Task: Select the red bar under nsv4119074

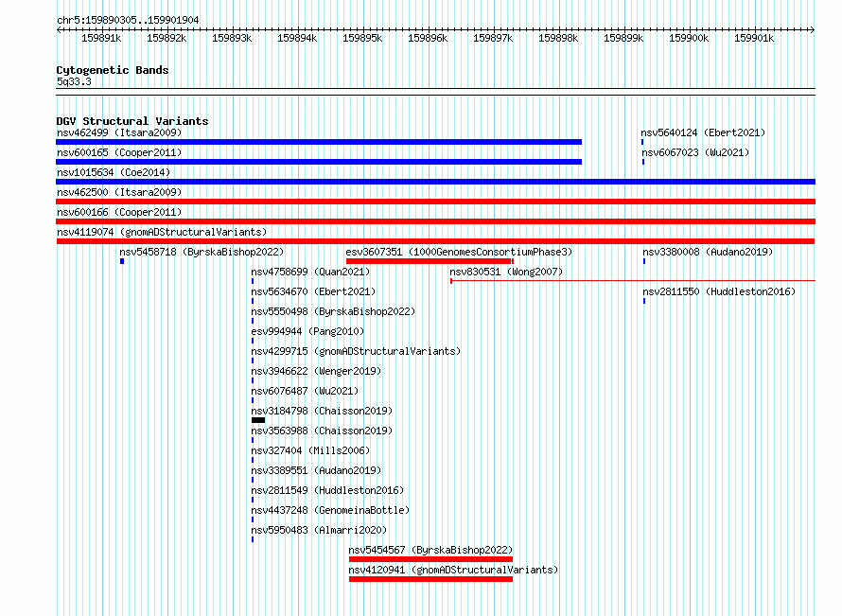Action: click(x=435, y=241)
